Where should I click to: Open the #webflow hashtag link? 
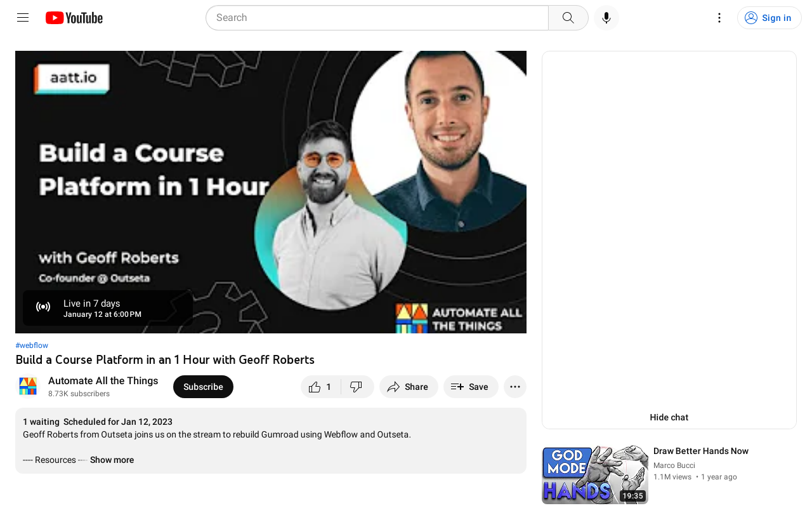click(x=32, y=345)
